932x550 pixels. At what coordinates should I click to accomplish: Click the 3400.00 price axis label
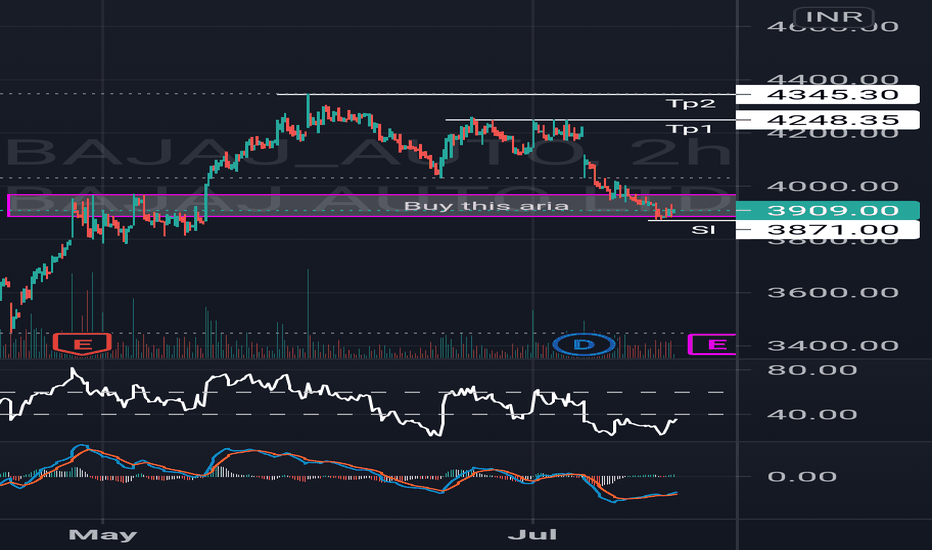[833, 345]
